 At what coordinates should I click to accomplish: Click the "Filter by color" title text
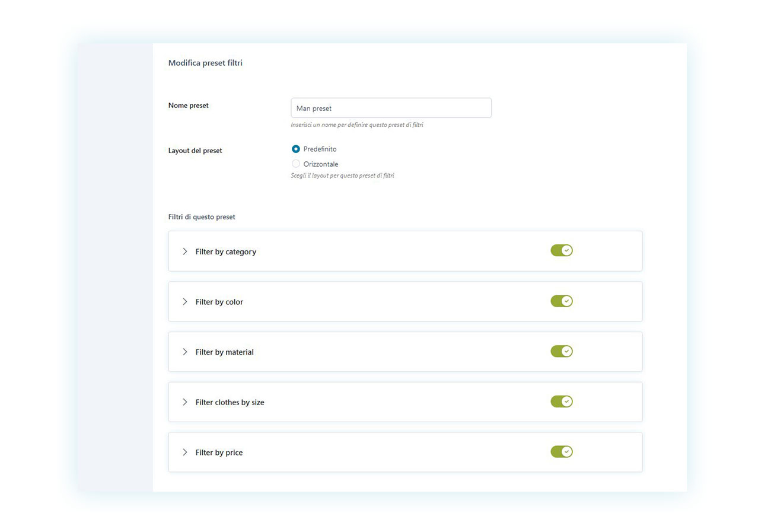tap(219, 302)
